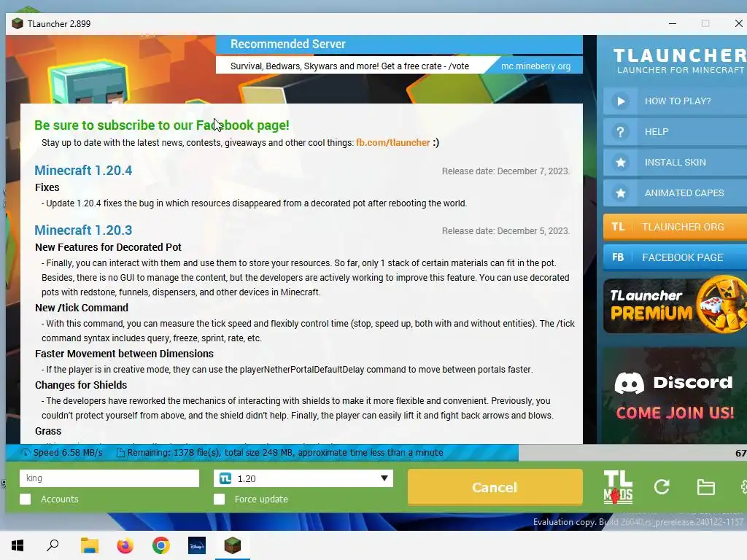Click 'Release date: December 5, 2023' text
This screenshot has height=560, width=747.
click(x=506, y=231)
